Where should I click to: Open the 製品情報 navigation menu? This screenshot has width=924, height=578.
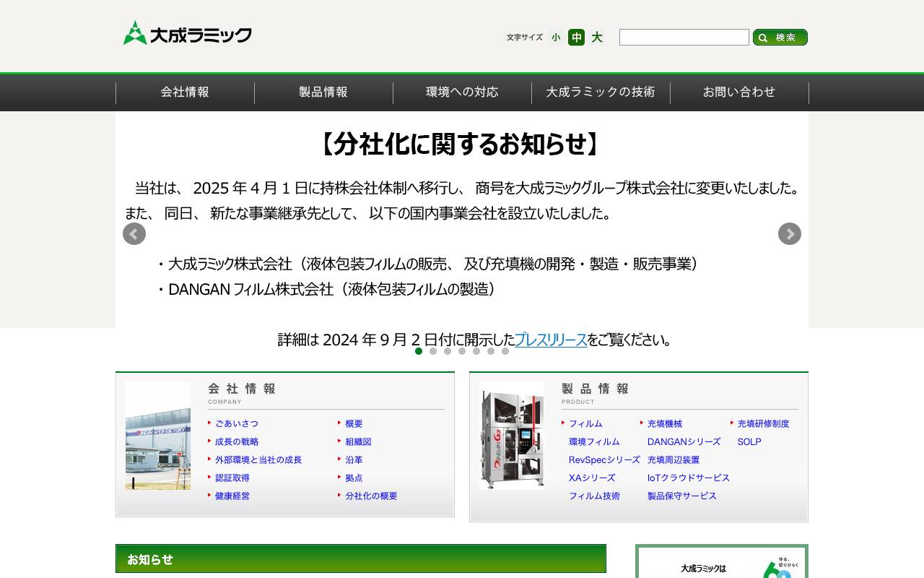coord(323,92)
